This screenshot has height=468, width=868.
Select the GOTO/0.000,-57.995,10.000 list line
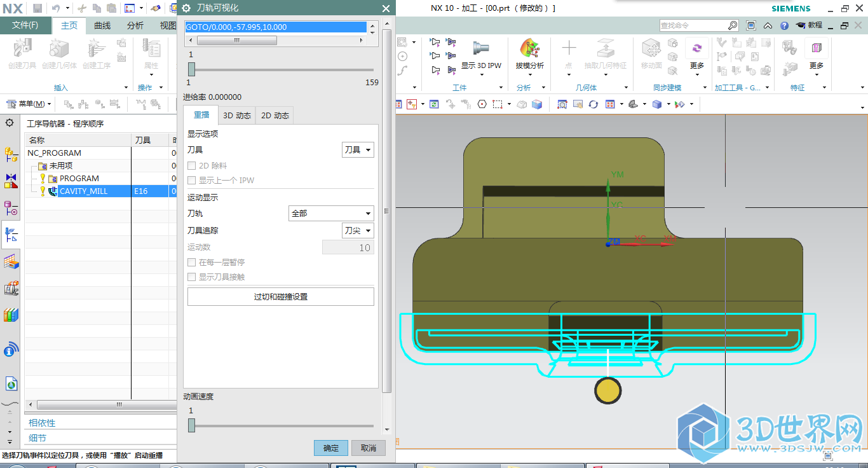click(x=276, y=27)
